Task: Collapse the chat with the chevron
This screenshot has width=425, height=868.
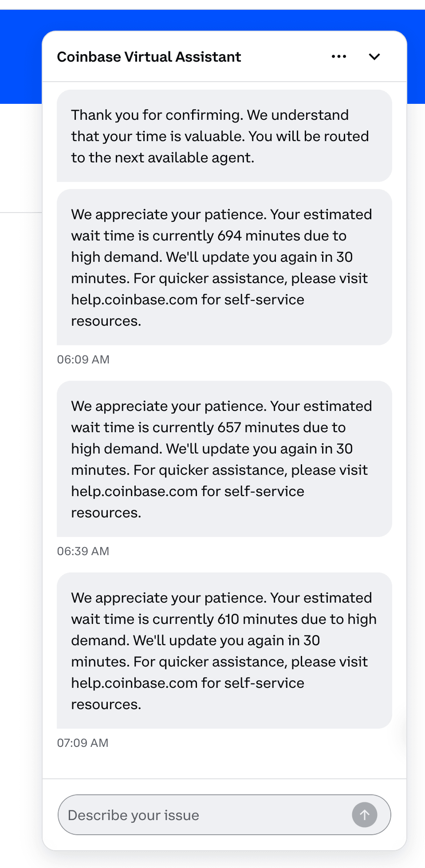Action: [374, 57]
